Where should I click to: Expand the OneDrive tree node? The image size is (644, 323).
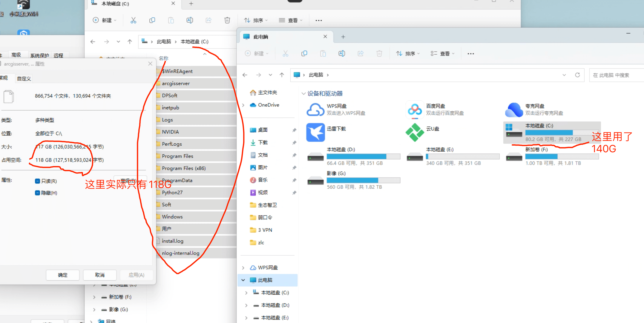pyautogui.click(x=243, y=105)
